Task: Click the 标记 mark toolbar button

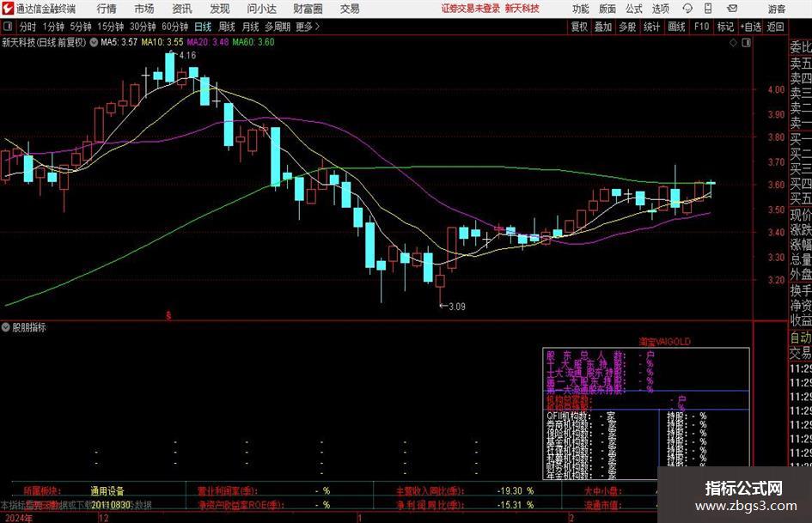Action: (725, 27)
